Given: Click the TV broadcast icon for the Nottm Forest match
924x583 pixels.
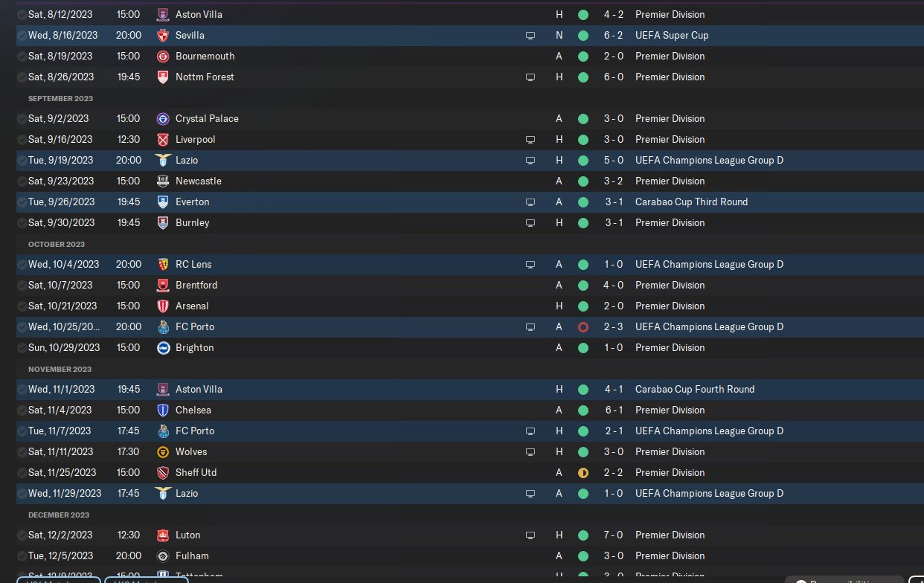Looking at the screenshot, I should click(x=530, y=77).
